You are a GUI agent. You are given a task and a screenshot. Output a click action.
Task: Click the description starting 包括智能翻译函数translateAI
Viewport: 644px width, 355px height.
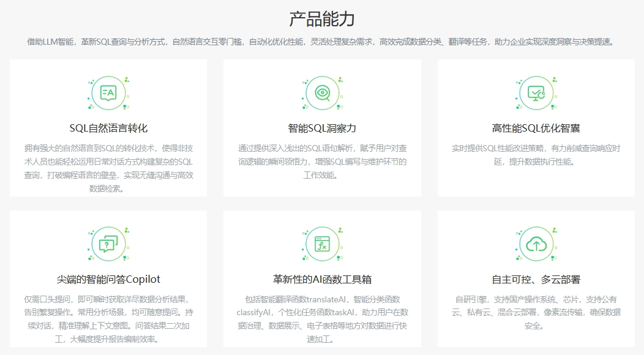(x=323, y=319)
